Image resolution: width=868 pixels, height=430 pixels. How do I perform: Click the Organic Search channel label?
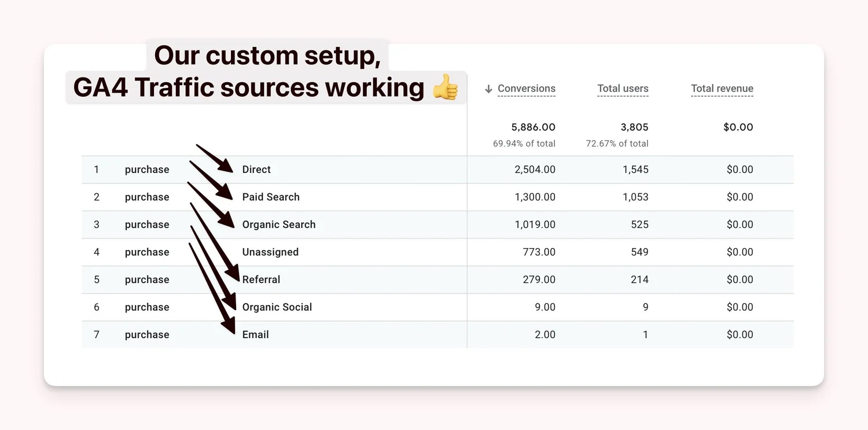tap(279, 225)
